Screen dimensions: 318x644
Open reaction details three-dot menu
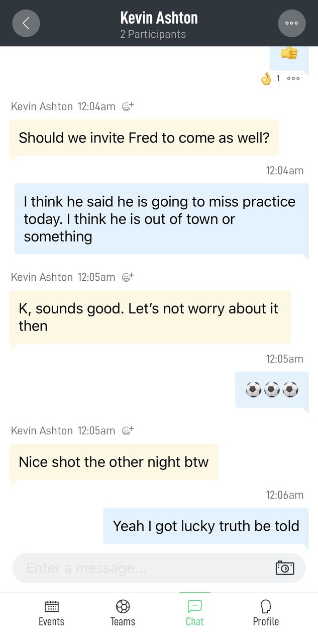pos(293,78)
